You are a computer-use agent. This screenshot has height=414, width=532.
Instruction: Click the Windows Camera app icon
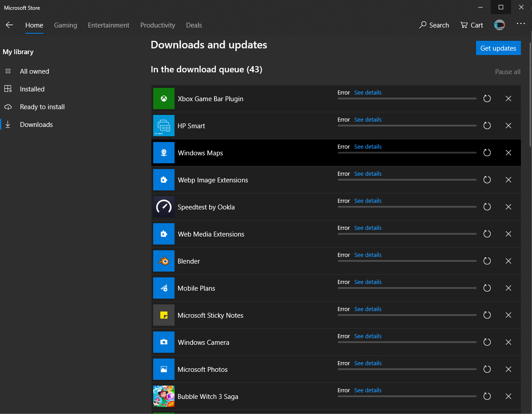point(164,342)
